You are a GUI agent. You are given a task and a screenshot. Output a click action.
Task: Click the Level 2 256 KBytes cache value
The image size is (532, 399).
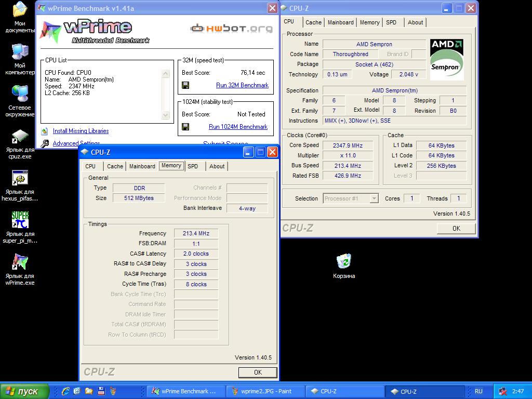coord(442,166)
